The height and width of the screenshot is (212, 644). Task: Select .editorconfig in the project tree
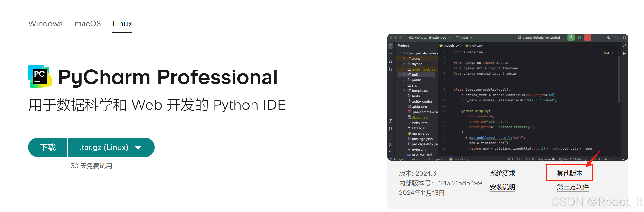click(420, 101)
